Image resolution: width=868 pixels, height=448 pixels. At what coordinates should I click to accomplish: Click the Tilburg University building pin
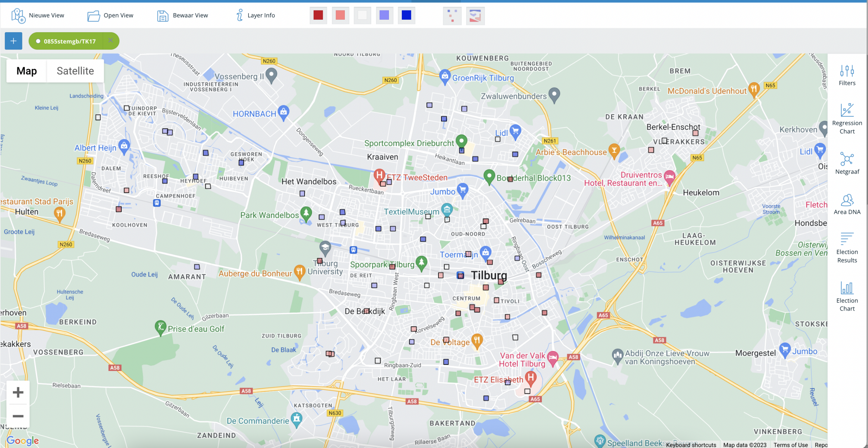tap(325, 248)
